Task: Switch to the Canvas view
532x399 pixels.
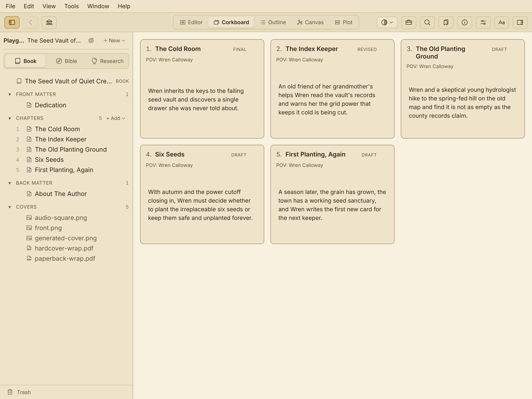Action: 310,22
